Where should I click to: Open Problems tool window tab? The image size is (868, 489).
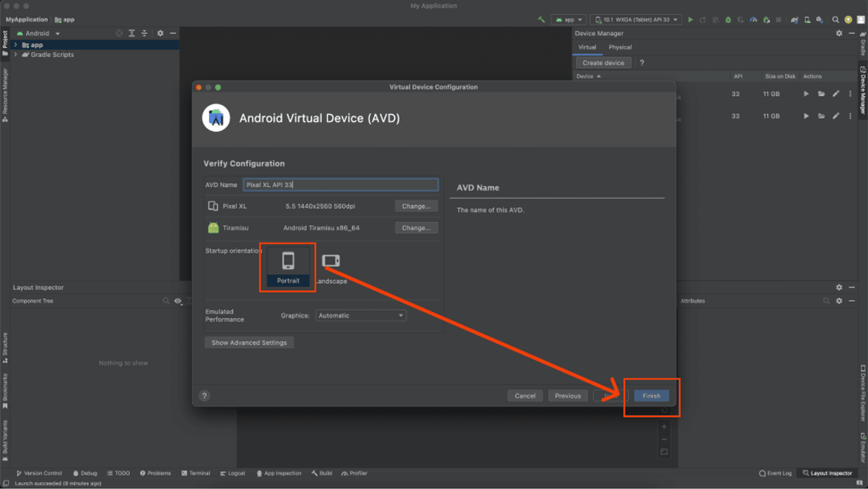(x=155, y=473)
